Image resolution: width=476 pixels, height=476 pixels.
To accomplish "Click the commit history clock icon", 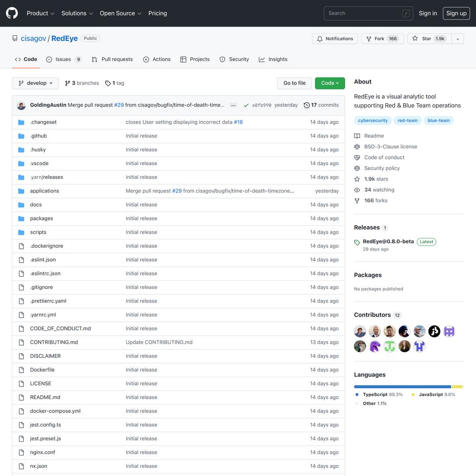I will click(307, 105).
